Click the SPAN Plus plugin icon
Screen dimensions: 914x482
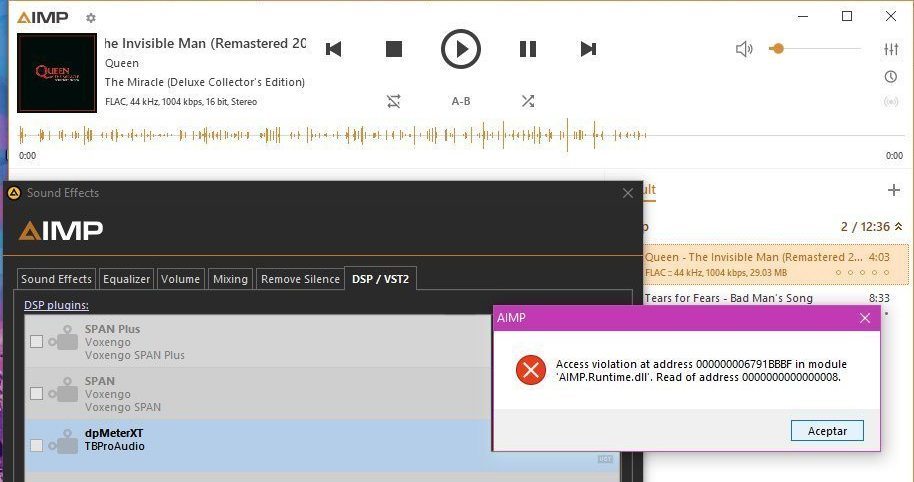(64, 338)
